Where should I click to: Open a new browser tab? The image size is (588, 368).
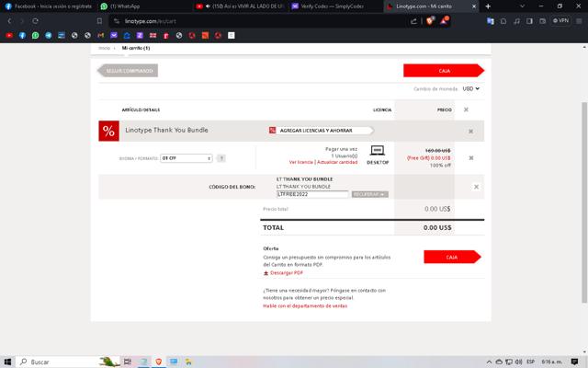[x=488, y=6]
